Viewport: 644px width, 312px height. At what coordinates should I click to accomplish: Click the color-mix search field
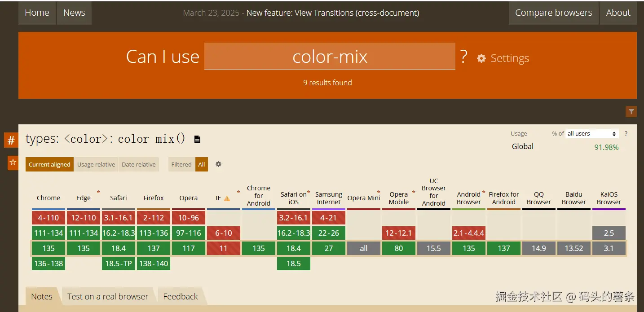click(330, 57)
